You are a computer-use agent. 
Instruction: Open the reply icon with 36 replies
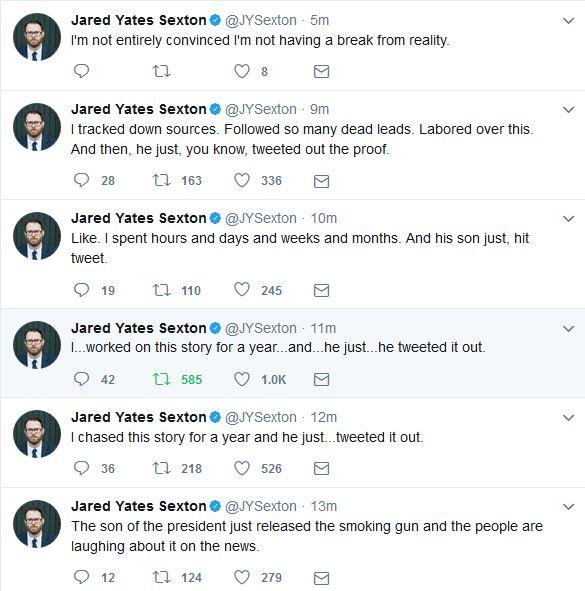[x=81, y=468]
